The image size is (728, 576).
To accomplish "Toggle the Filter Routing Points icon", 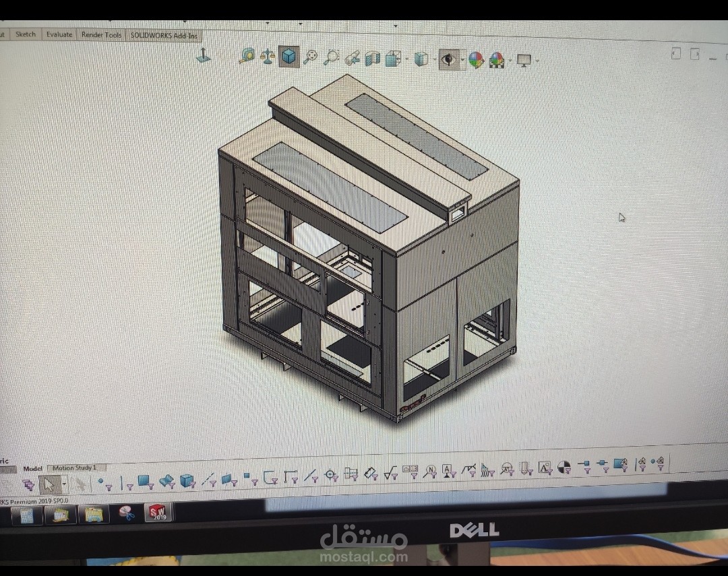I will pyautogui.click(x=603, y=466).
